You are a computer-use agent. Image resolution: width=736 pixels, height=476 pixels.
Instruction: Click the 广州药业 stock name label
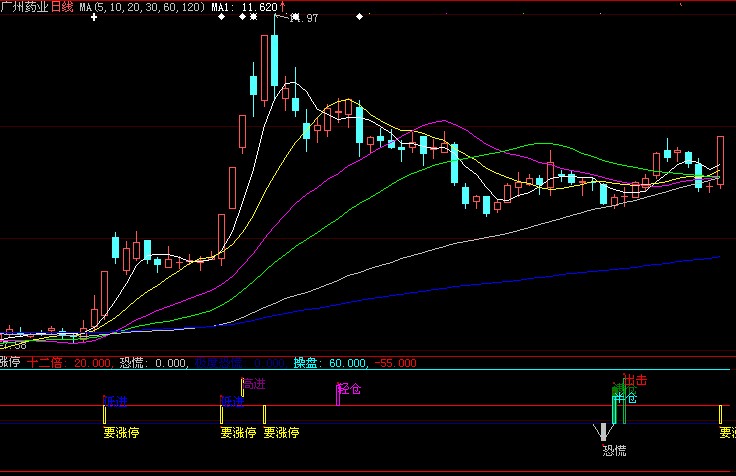[x=25, y=7]
